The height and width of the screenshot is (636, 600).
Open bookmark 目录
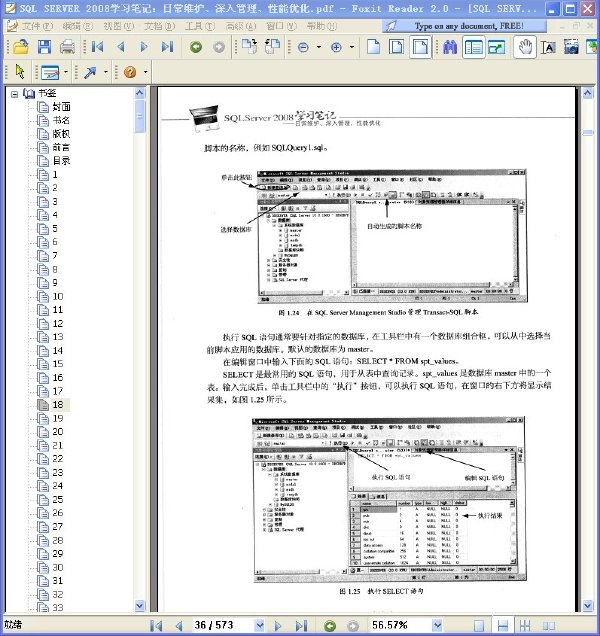pyautogui.click(x=61, y=161)
